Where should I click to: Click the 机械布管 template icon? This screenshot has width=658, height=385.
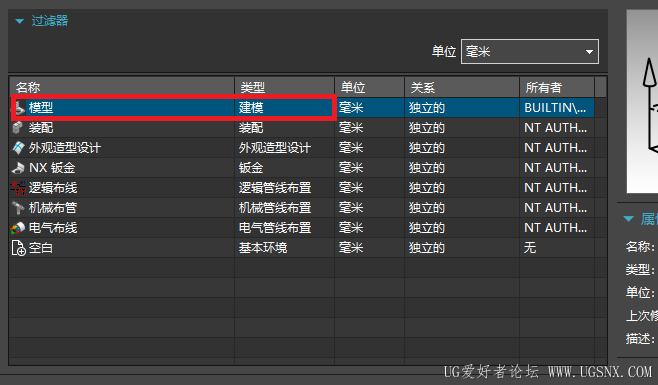(x=18, y=207)
